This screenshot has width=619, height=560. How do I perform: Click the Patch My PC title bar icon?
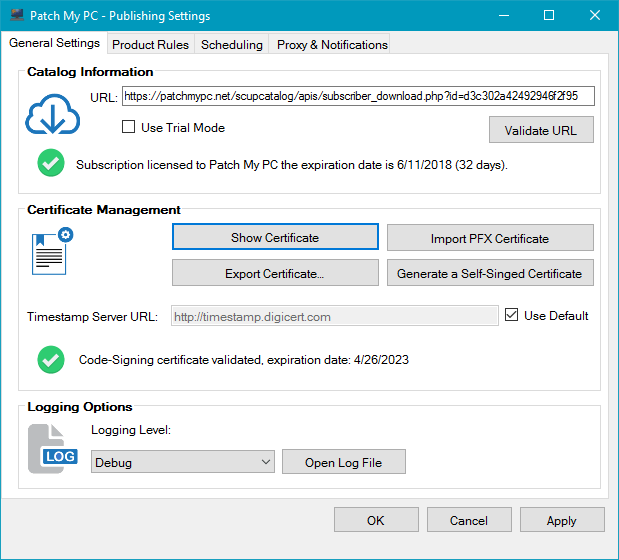click(17, 15)
